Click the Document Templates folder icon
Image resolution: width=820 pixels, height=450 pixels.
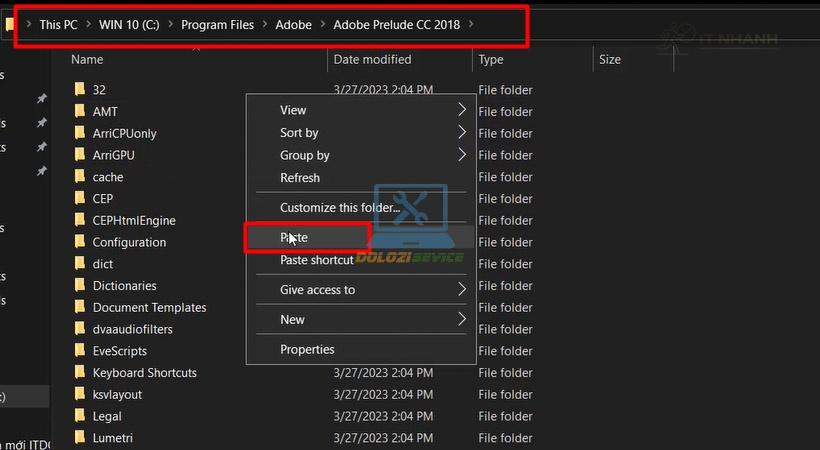80,308
